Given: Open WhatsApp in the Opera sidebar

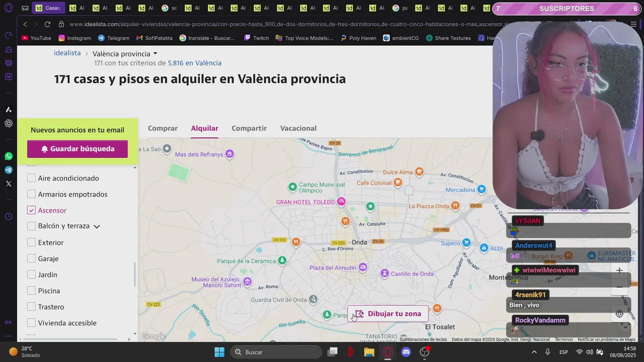Looking at the screenshot, I should [9, 156].
